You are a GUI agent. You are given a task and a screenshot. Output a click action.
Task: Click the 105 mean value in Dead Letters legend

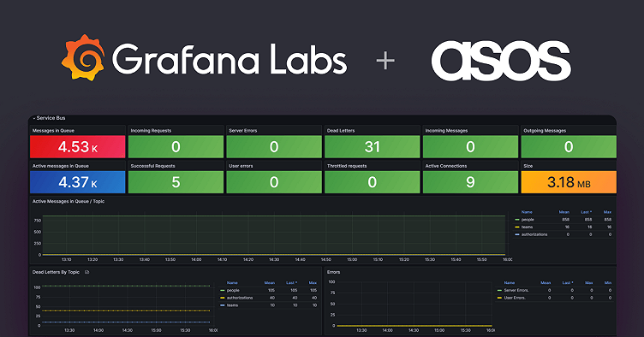coord(271,290)
